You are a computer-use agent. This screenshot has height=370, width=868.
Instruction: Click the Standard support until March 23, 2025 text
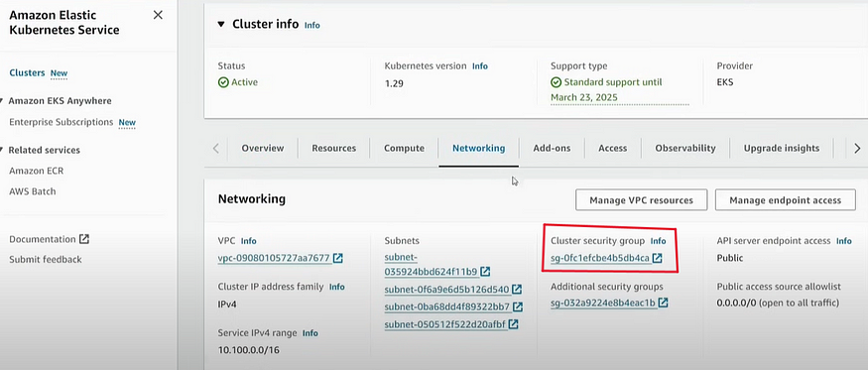[613, 89]
